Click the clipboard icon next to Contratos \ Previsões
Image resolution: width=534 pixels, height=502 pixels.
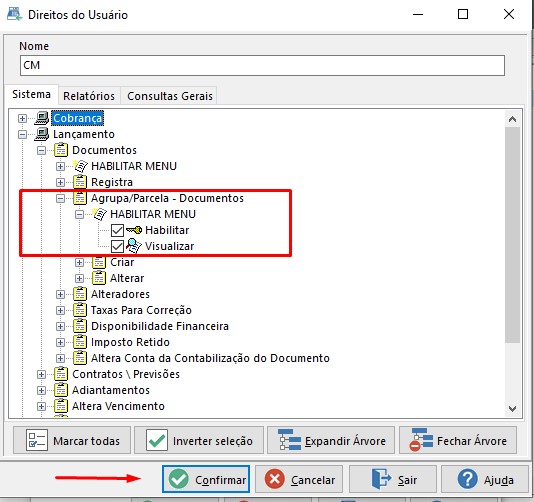[x=61, y=374]
